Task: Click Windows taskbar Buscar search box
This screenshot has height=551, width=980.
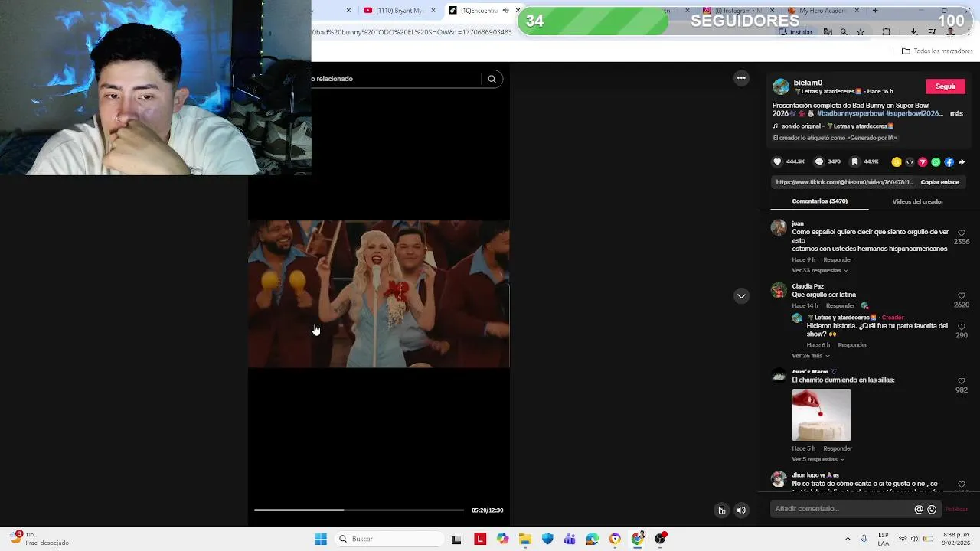Action: pos(388,539)
